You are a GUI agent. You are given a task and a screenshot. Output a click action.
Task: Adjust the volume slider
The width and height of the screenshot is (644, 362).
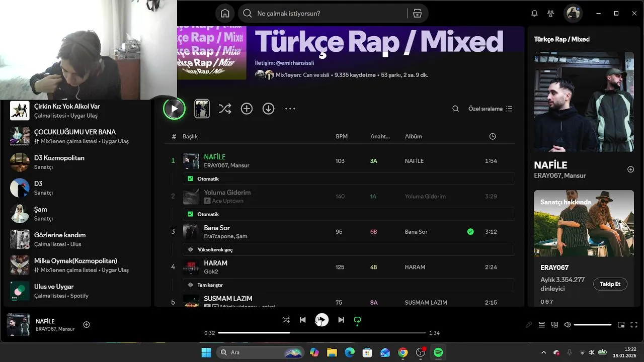pyautogui.click(x=593, y=325)
